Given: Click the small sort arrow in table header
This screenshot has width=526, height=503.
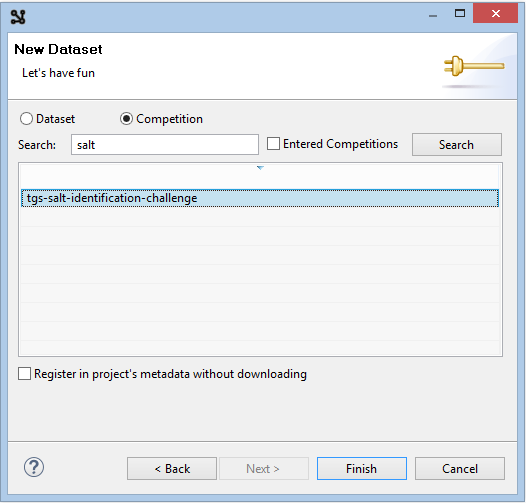Looking at the screenshot, I should coord(260,168).
